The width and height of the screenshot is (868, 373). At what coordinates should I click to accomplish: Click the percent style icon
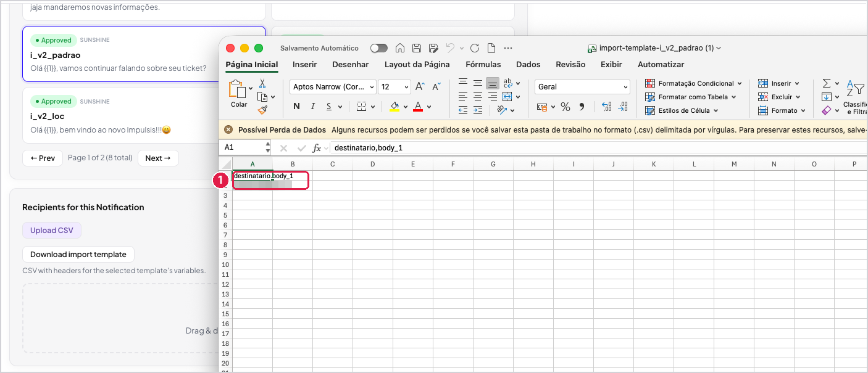565,107
